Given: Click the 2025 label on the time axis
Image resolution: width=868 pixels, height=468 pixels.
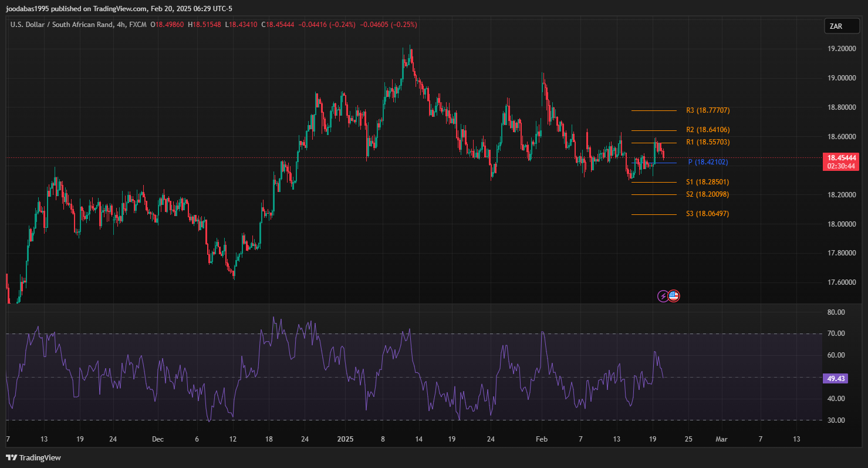Looking at the screenshot, I should [x=346, y=439].
